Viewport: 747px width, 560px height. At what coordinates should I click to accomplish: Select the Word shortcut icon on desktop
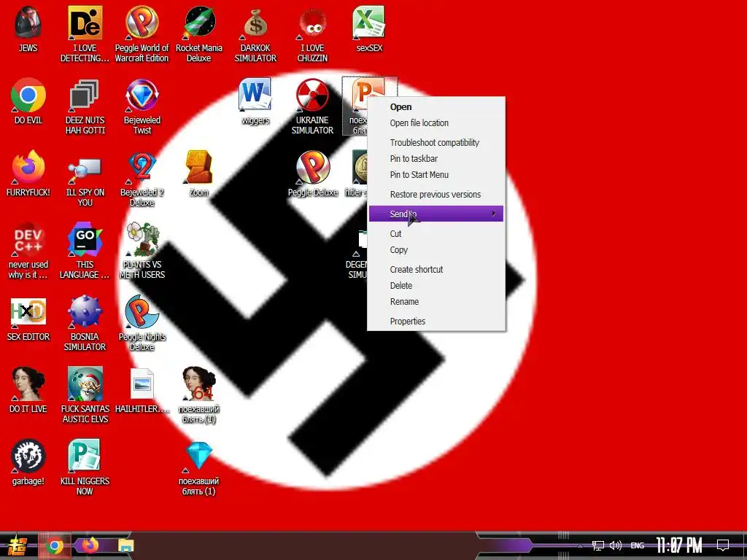(255, 95)
